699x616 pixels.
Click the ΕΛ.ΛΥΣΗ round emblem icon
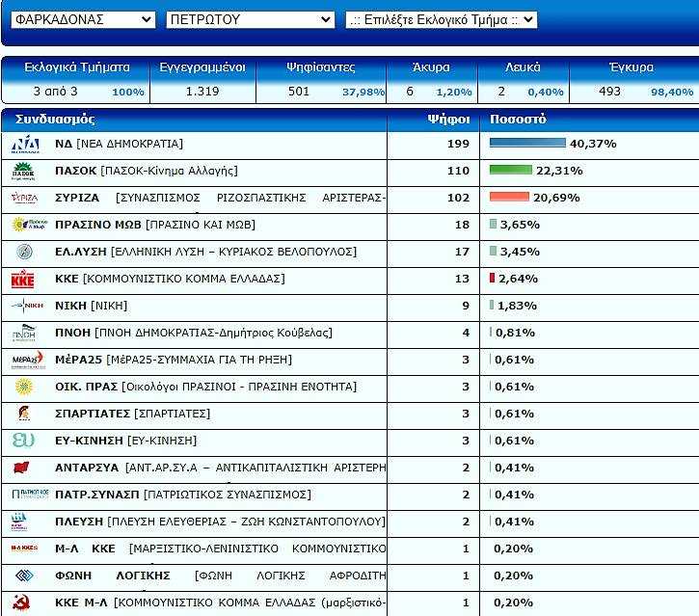pyautogui.click(x=24, y=252)
